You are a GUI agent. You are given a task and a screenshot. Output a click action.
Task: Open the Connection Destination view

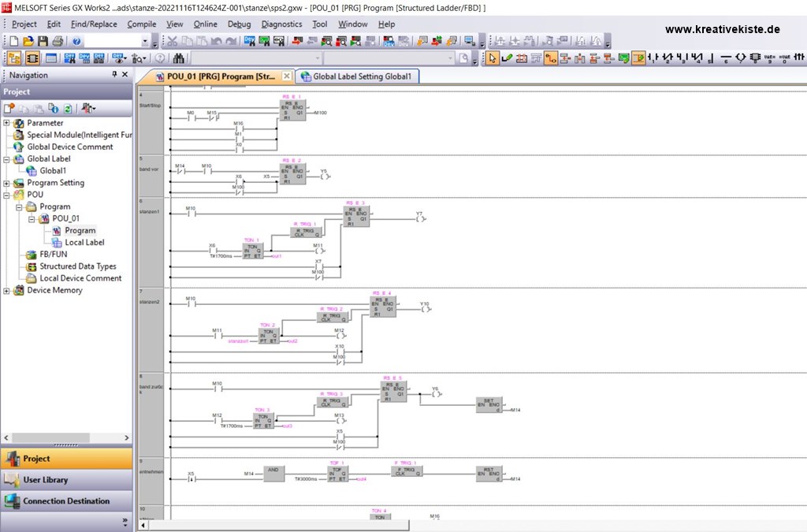tap(66, 500)
